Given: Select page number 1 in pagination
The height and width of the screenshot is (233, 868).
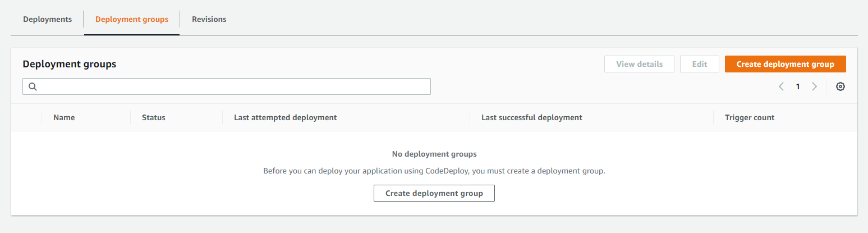Looking at the screenshot, I should tap(797, 86).
